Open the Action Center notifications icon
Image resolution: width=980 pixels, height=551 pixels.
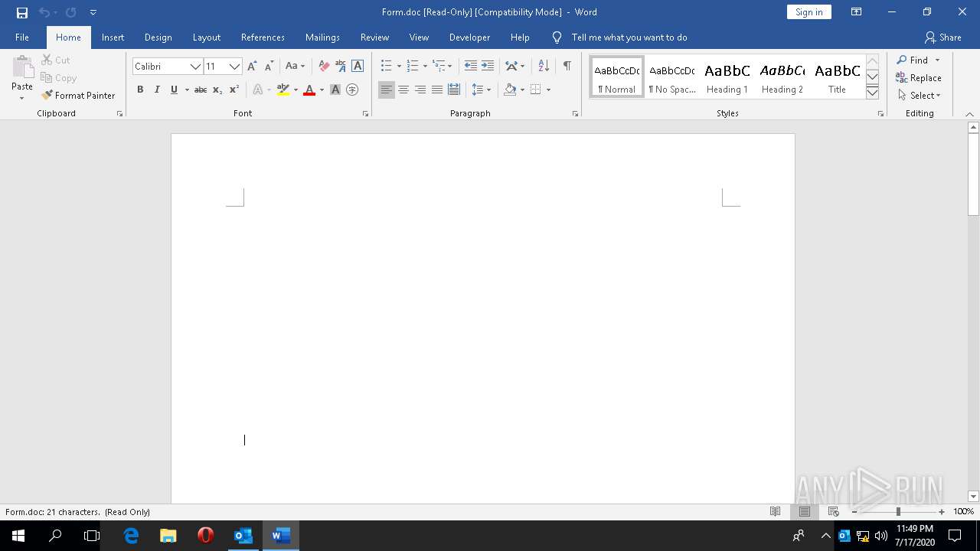[955, 536]
